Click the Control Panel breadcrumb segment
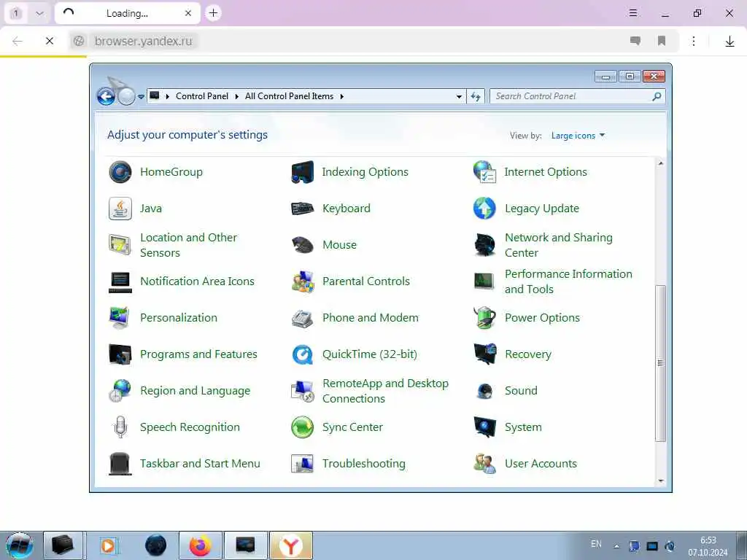This screenshot has height=560, width=747. [x=202, y=96]
